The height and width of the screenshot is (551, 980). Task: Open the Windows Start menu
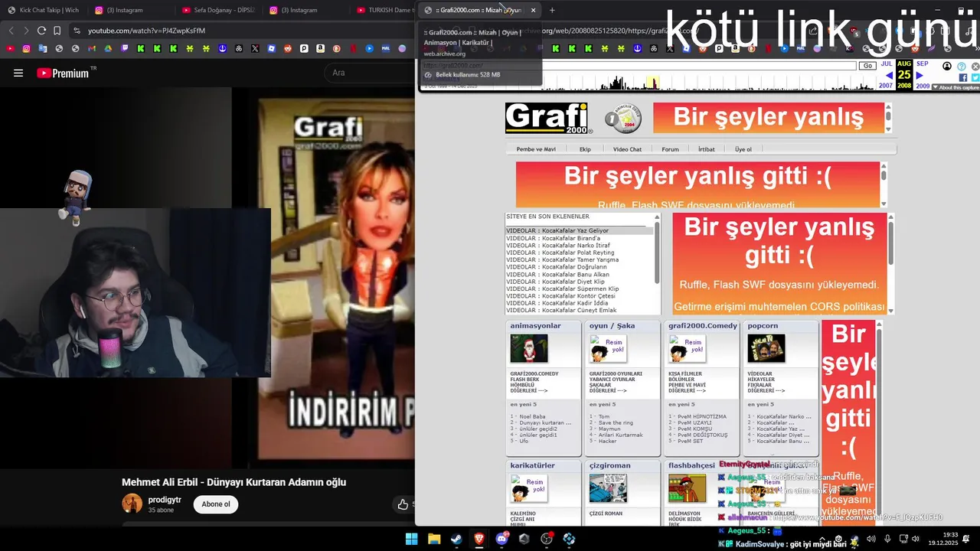click(x=411, y=539)
